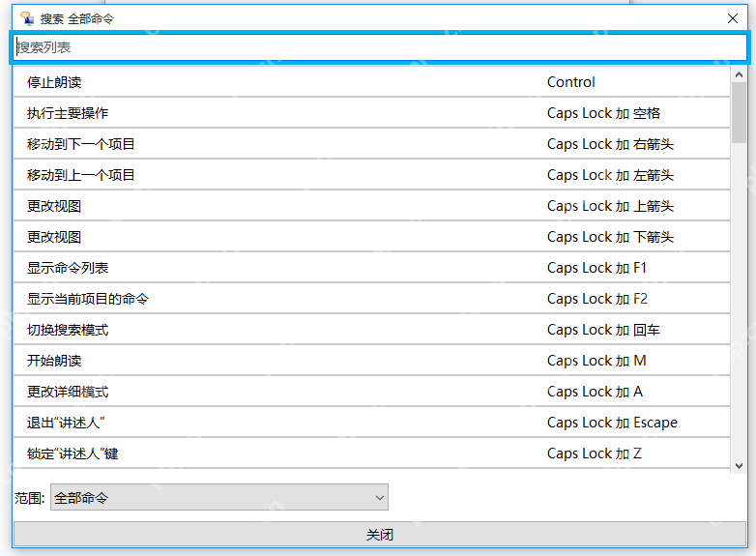Select the 退出"讲述人" command

coord(371,423)
